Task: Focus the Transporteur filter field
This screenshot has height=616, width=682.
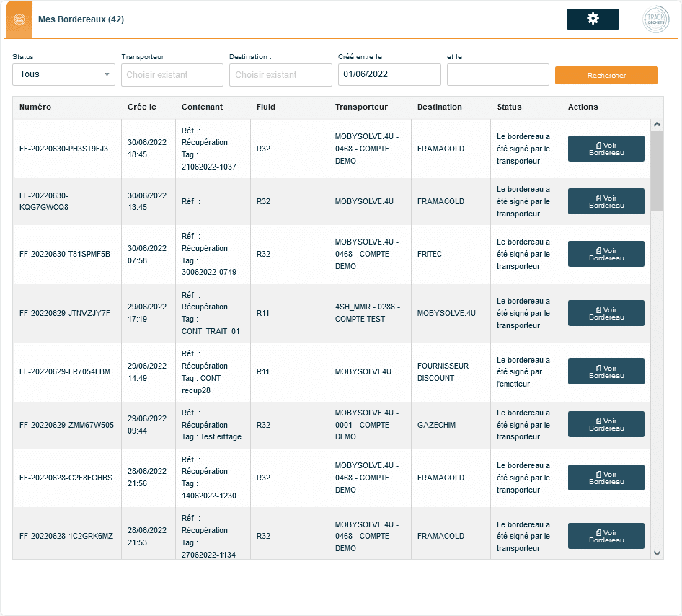Action: tap(172, 75)
